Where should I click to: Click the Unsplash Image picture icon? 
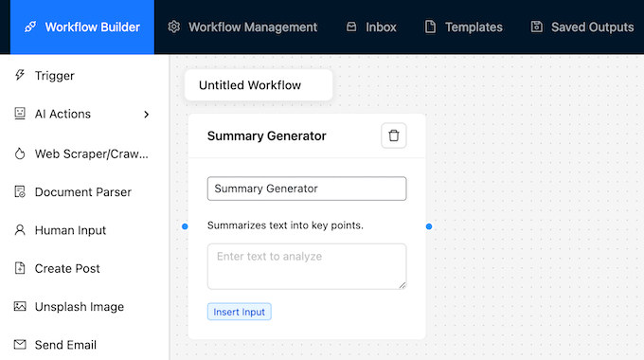tap(20, 306)
